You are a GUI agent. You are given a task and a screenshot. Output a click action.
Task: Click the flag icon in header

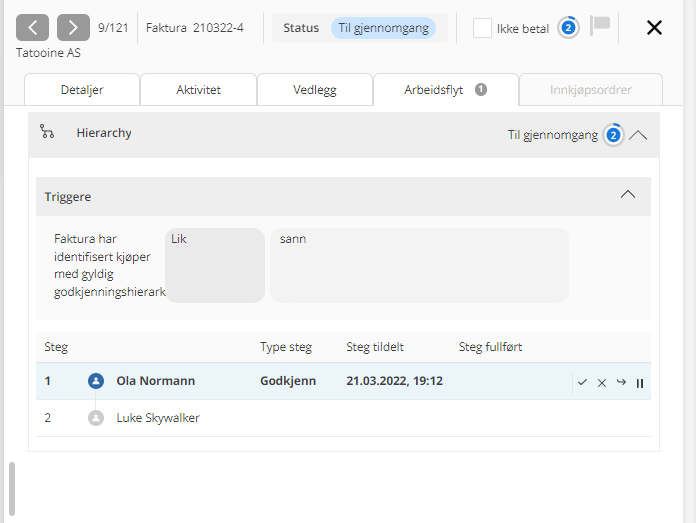tap(600, 26)
